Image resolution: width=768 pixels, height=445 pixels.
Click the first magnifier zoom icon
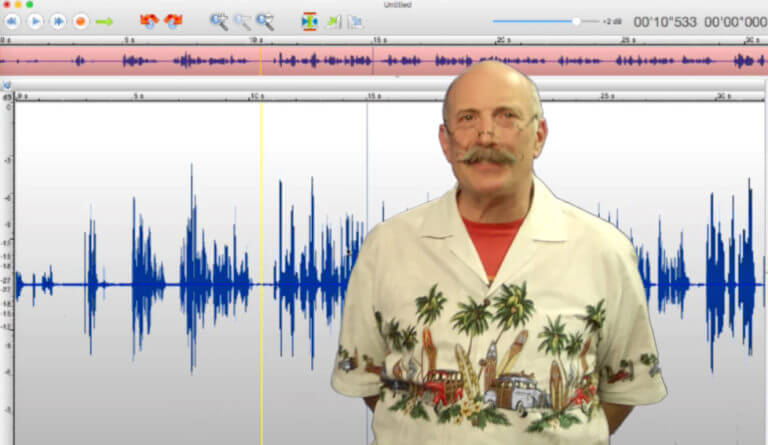point(218,22)
